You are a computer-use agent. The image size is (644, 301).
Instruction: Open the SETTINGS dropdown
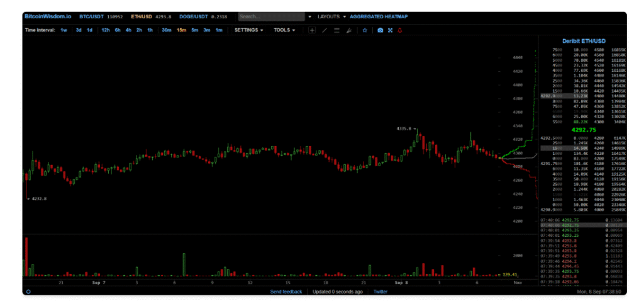click(x=248, y=30)
